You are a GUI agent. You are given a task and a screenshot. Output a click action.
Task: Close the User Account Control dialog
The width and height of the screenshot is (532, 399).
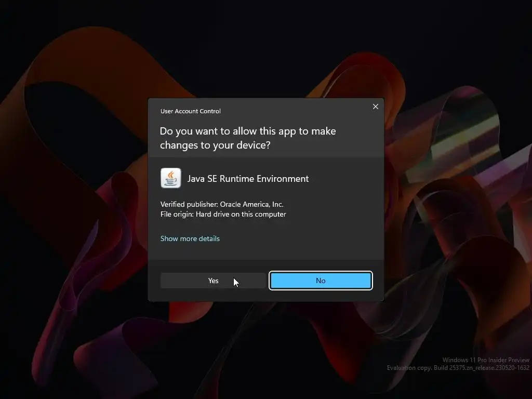coord(375,107)
